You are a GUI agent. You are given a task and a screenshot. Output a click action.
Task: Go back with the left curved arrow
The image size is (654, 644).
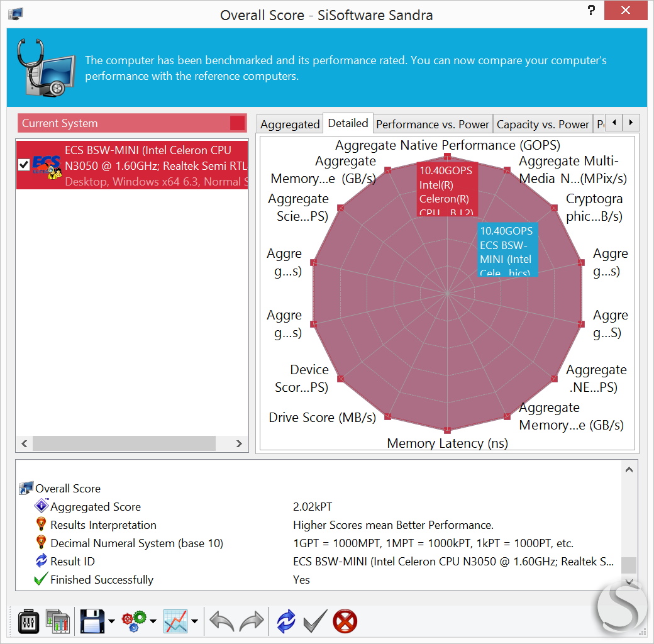tap(221, 621)
